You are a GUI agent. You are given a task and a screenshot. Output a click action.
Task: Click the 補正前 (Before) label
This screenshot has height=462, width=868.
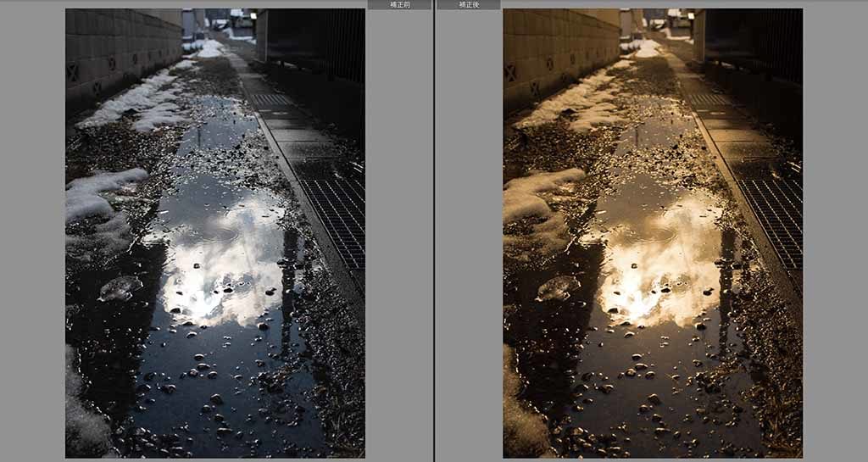click(399, 4)
